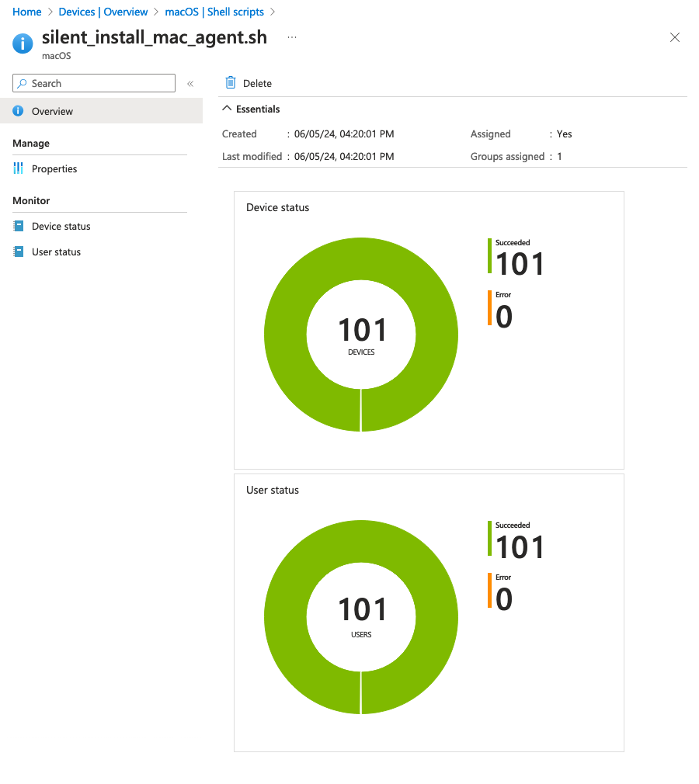Viewport: 699px width, 784px height.
Task: Open Device status under Monitor
Action: (x=61, y=227)
